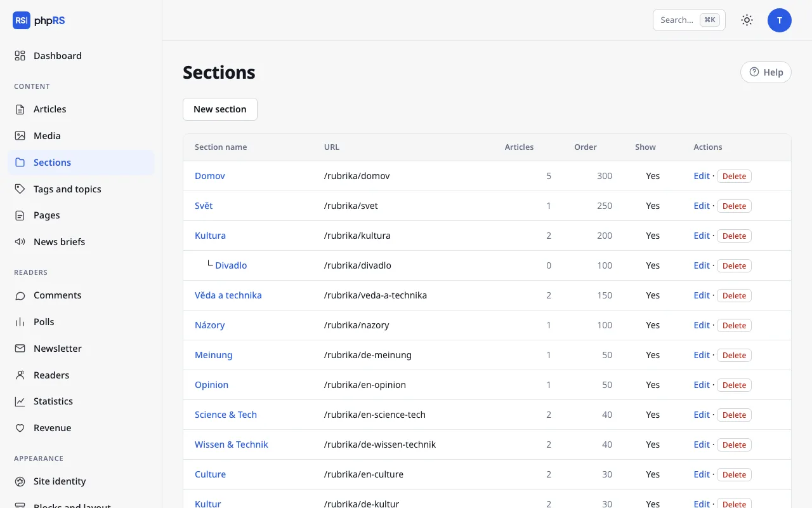Image resolution: width=812 pixels, height=508 pixels.
Task: Edit the Culture section
Action: [x=702, y=474]
